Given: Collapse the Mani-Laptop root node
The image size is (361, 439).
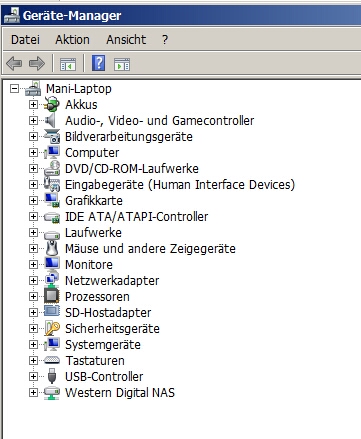Looking at the screenshot, I should coord(14,89).
